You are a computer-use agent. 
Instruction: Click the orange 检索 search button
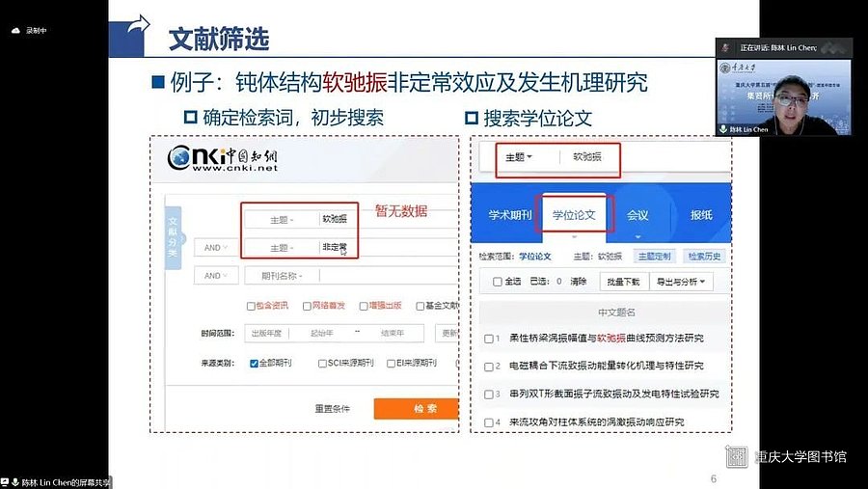[x=417, y=409]
